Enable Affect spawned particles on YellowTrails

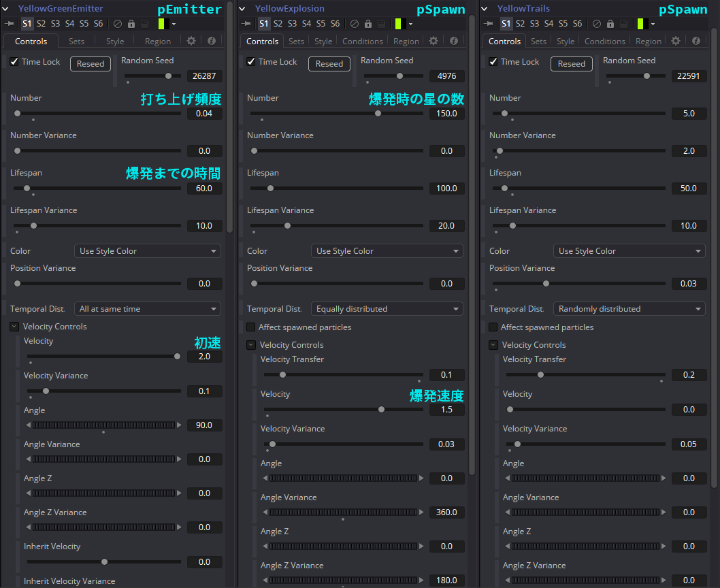click(493, 327)
